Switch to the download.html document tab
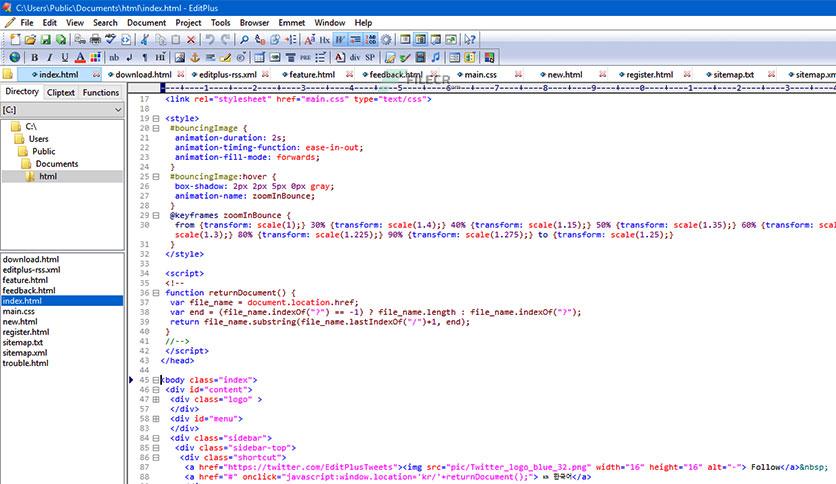Image resolution: width=836 pixels, height=484 pixels. 143,75
